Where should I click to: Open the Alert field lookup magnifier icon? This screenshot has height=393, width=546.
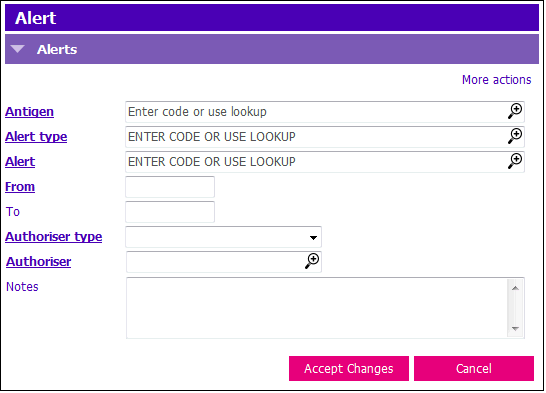click(x=515, y=162)
